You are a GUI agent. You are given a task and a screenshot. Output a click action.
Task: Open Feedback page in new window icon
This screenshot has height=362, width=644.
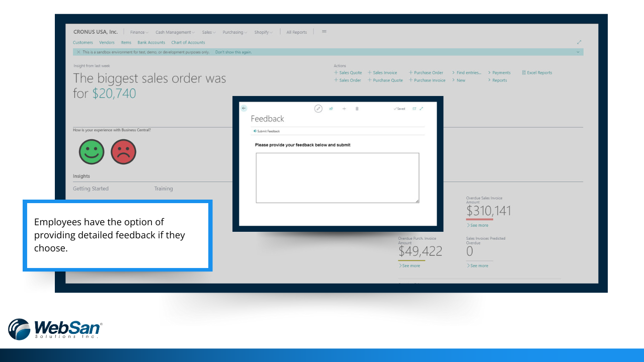click(415, 109)
